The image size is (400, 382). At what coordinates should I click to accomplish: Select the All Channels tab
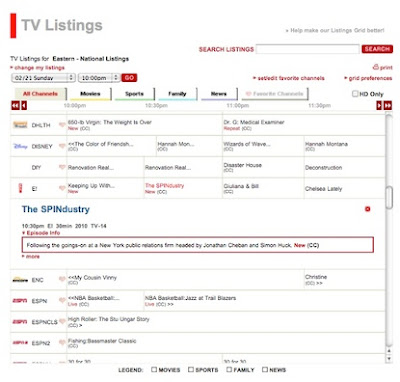tap(40, 94)
